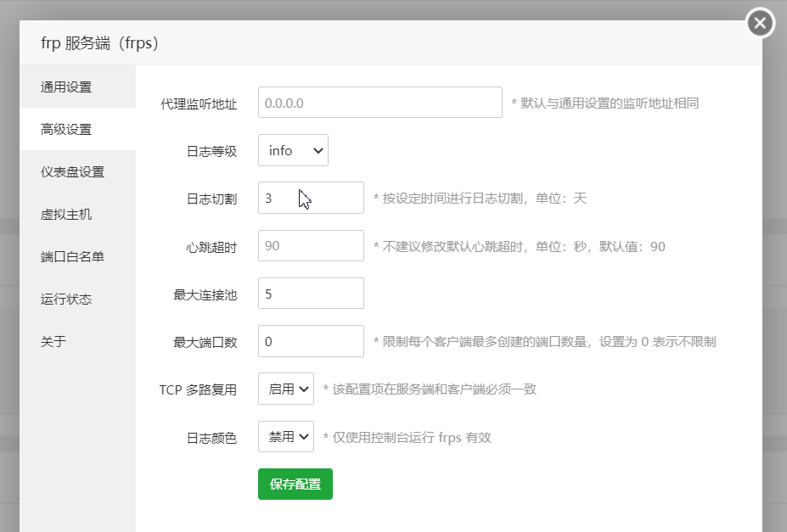This screenshot has height=532, width=787.
Task: Click the TCP 多路复用 label
Action: (198, 390)
